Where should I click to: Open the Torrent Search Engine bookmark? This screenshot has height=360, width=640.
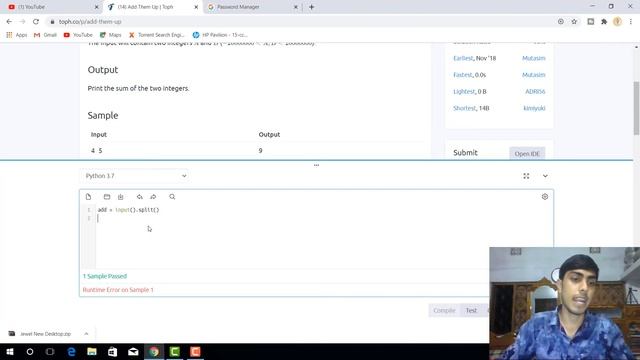[157, 35]
